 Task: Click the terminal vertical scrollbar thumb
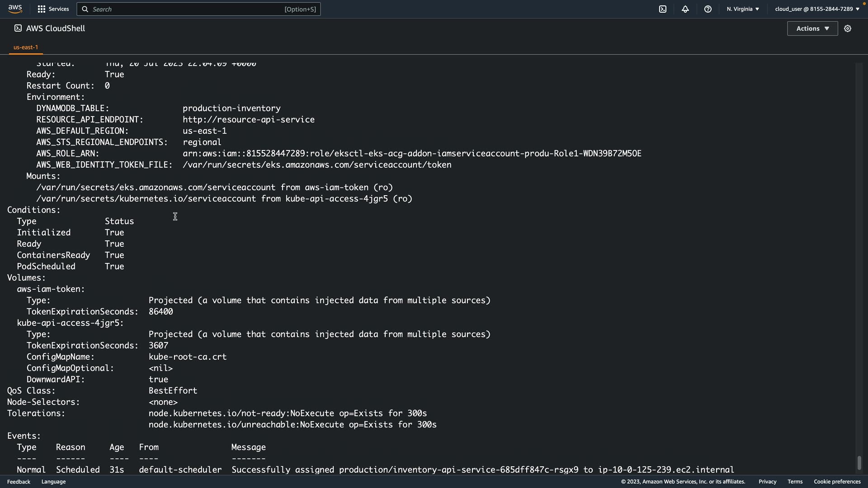[x=859, y=463]
